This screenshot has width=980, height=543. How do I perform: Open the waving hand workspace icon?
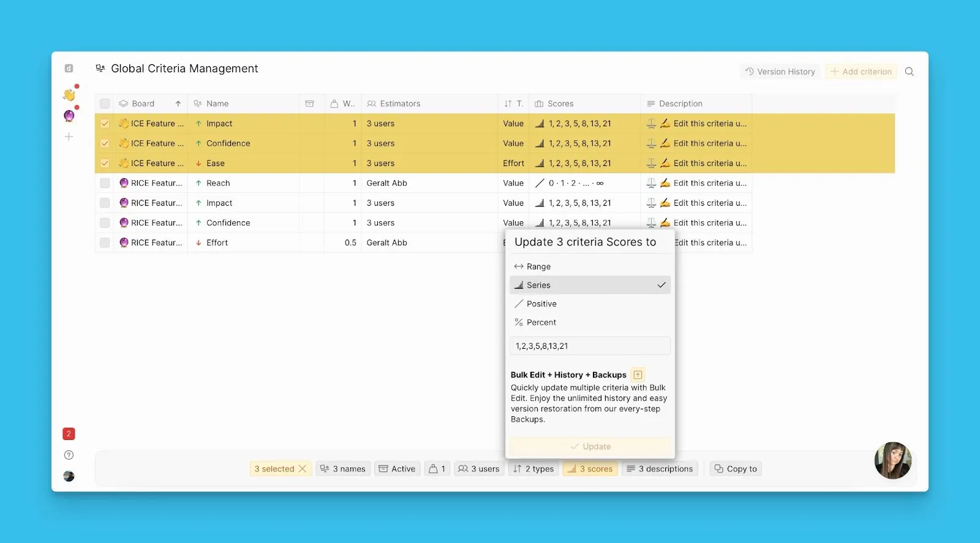[x=69, y=95]
